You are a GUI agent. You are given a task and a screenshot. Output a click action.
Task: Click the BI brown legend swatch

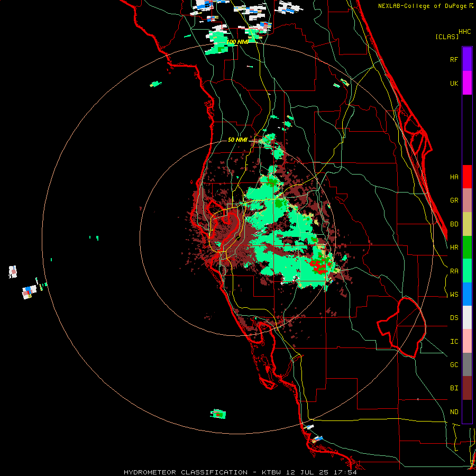(x=467, y=388)
